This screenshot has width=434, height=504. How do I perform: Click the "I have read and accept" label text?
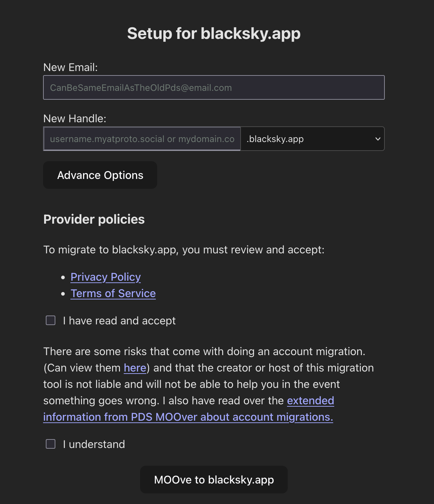(119, 321)
